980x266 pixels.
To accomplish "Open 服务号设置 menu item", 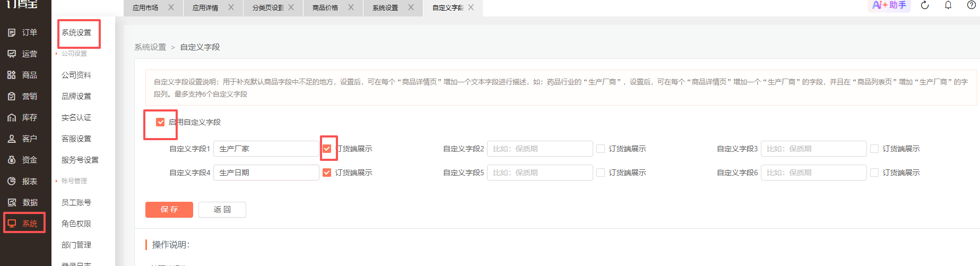I will [x=80, y=160].
